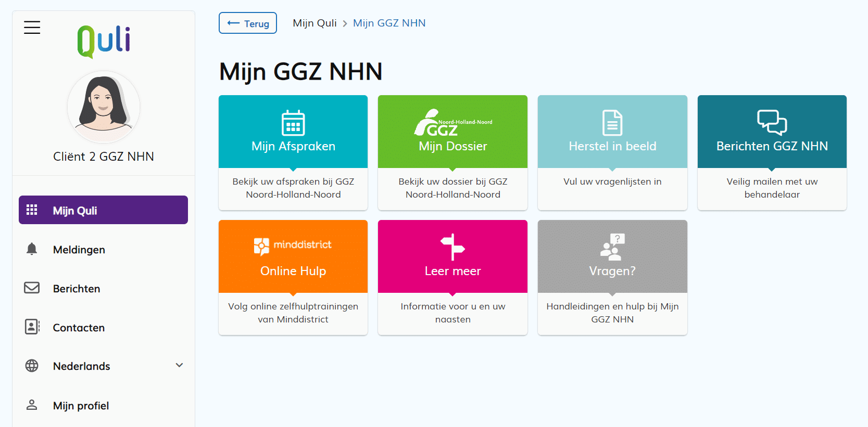The width and height of the screenshot is (868, 427).
Task: Click the signpost icon on Leer meer
Action: click(452, 247)
